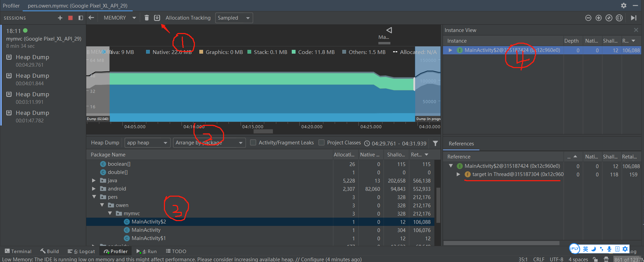This screenshot has height=262, width=644.
Task: Open the MEMORY profiler dropdown
Action: click(120, 18)
